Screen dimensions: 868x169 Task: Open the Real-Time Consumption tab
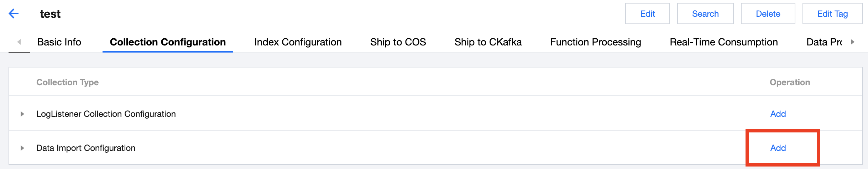[x=723, y=42]
